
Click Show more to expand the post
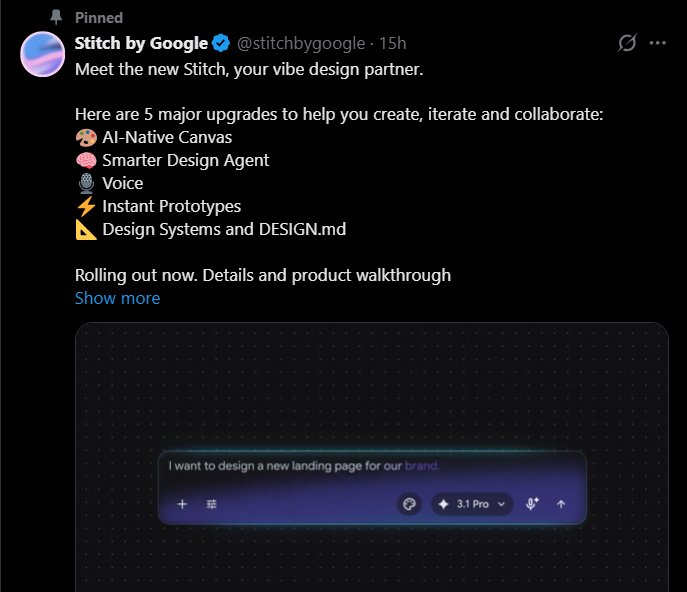pyautogui.click(x=117, y=298)
